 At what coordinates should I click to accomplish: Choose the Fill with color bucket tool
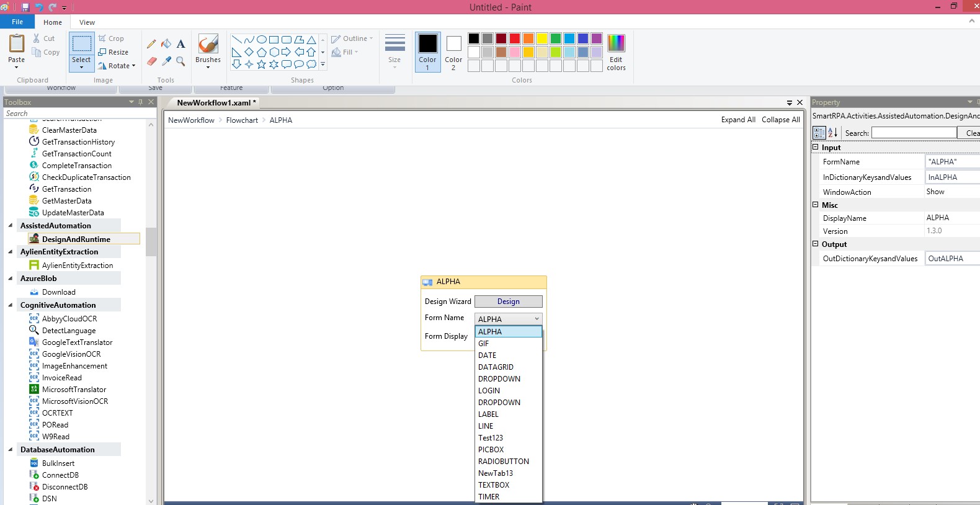(166, 44)
